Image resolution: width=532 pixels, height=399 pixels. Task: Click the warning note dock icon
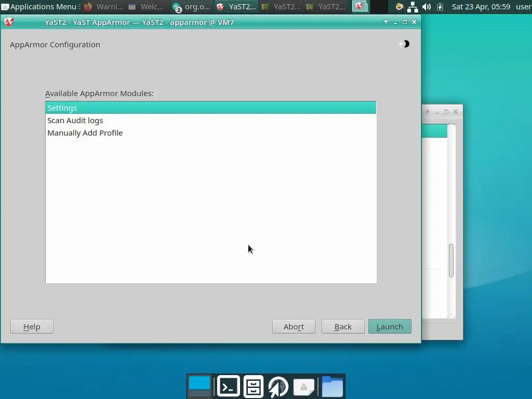click(303, 387)
